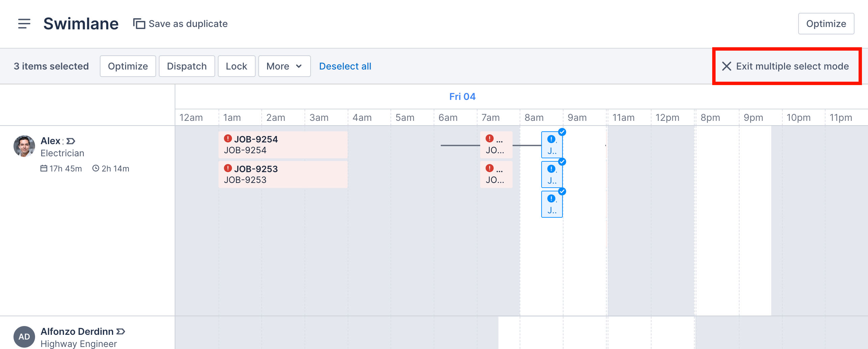This screenshot has width=868, height=349.
Task: Click the tag icon next to Alex
Action: point(71,141)
